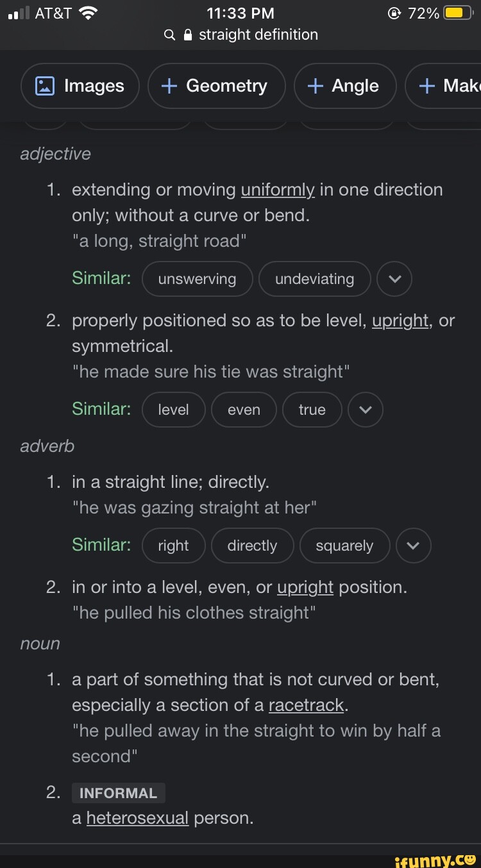Select the directly synonym chip
481x868 pixels.
click(x=252, y=546)
